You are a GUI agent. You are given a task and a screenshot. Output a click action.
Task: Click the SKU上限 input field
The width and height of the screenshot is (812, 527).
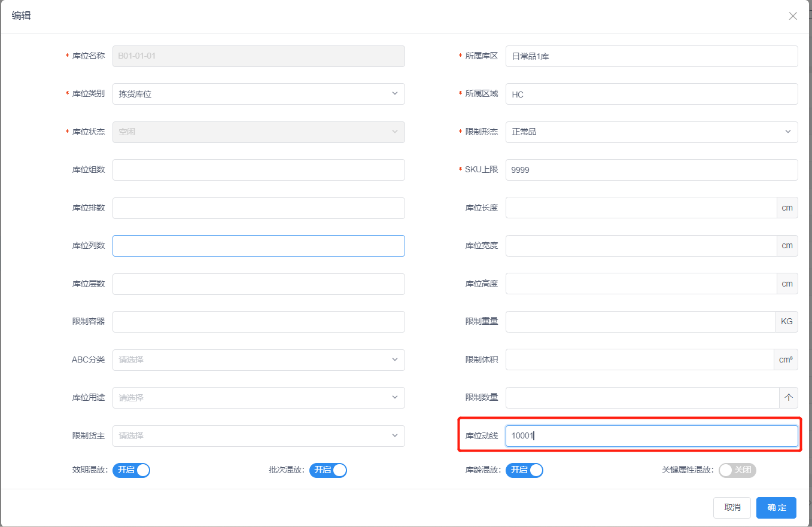coord(652,170)
